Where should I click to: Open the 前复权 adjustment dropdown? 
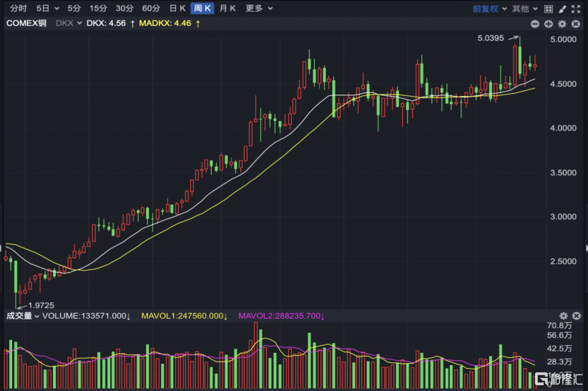490,9
